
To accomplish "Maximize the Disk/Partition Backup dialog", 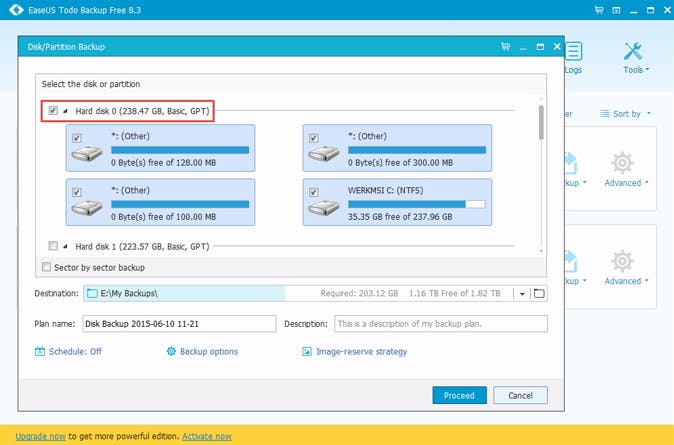I will [x=540, y=46].
